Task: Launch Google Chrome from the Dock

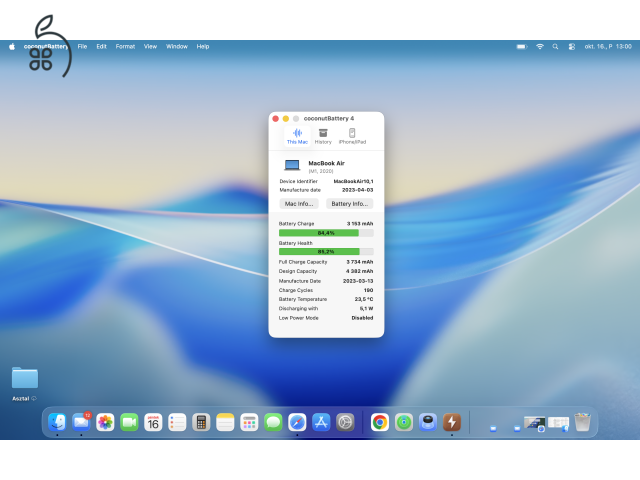Action: [380, 422]
